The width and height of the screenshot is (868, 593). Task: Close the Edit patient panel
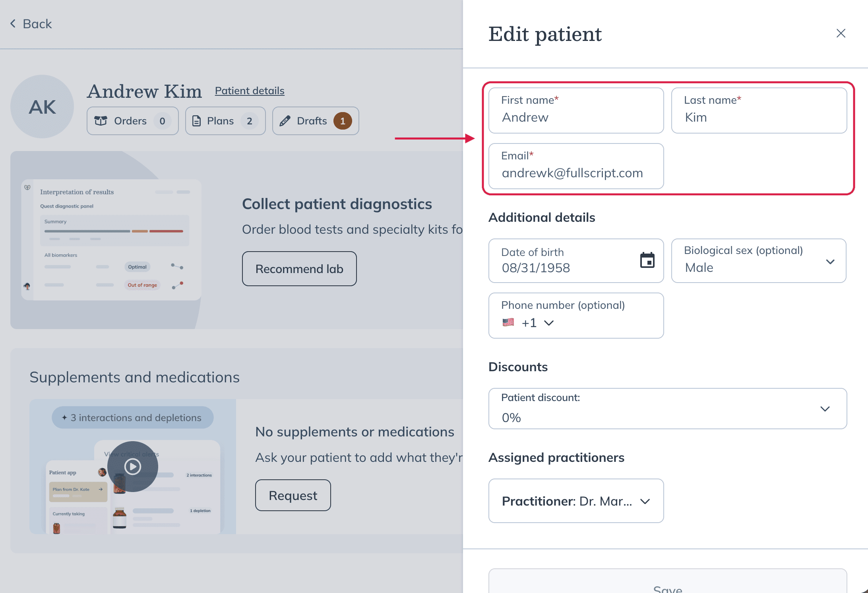tap(841, 33)
